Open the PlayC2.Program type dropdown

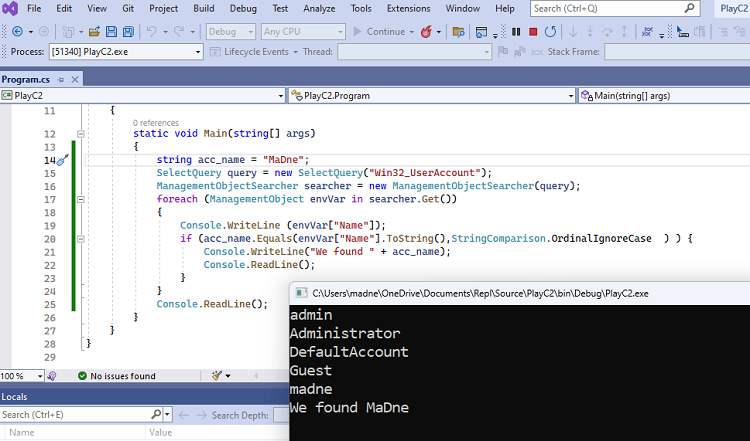(x=432, y=96)
